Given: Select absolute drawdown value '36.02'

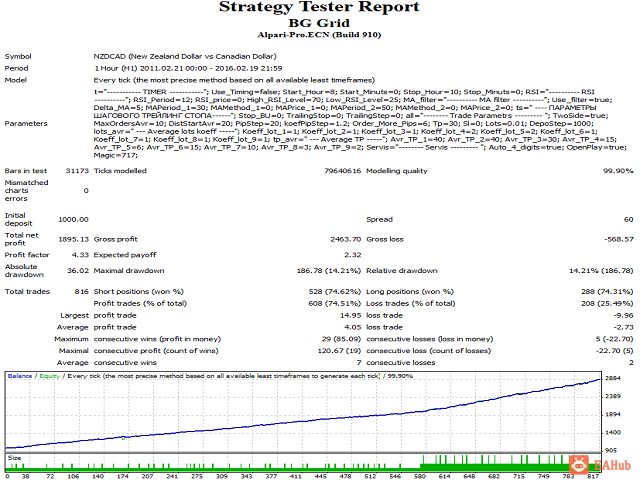Looking at the screenshot, I should point(78,271).
